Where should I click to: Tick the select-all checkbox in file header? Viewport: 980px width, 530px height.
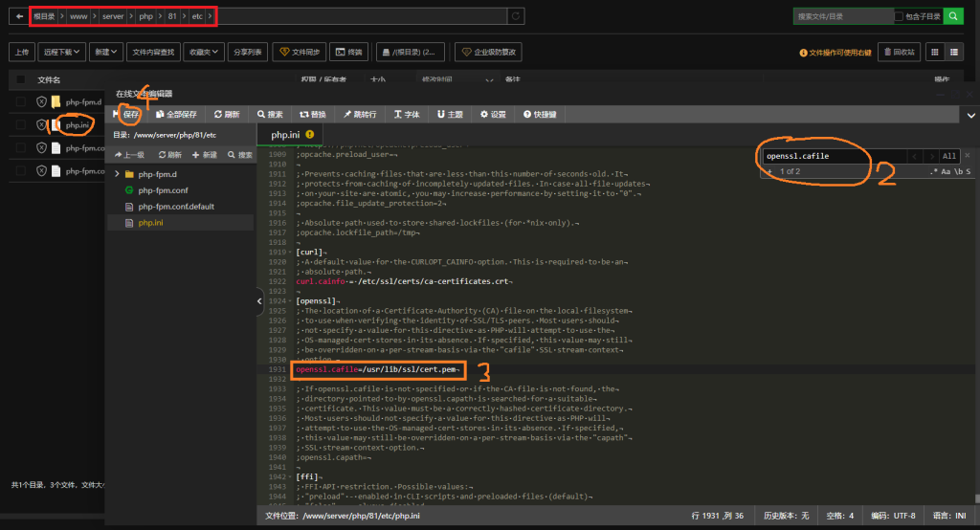coord(19,80)
